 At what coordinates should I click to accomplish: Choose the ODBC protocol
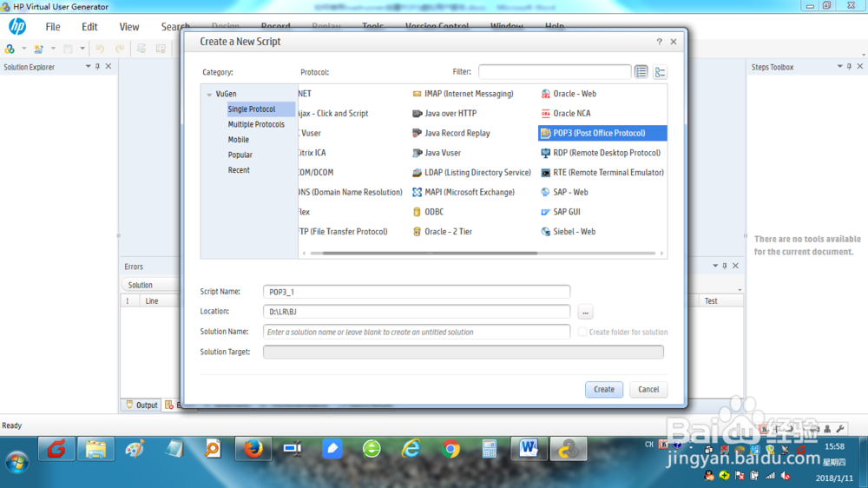click(429, 212)
